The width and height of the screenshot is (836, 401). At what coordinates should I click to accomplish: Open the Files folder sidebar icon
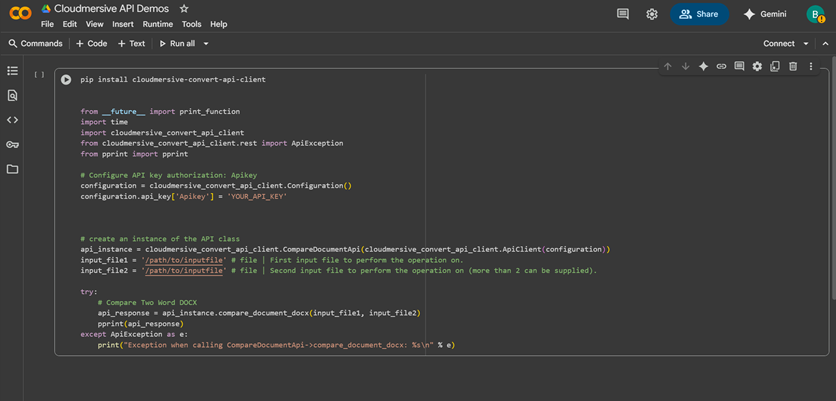[12, 169]
